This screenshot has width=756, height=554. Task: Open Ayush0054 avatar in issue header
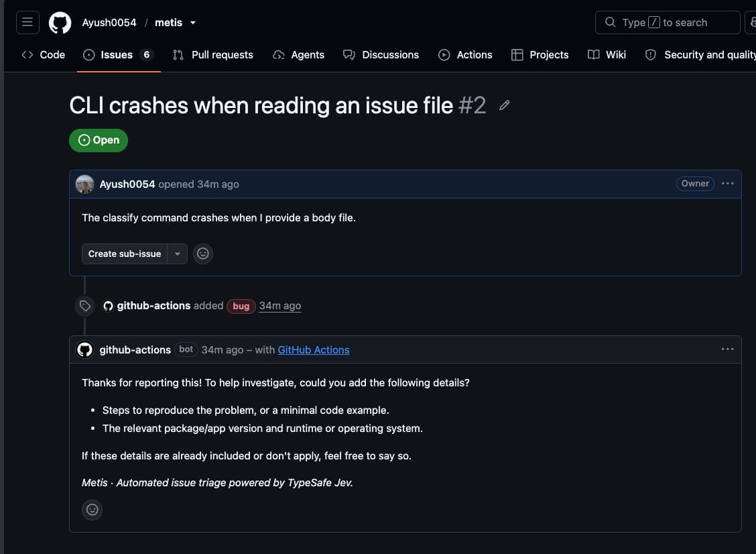(x=85, y=184)
